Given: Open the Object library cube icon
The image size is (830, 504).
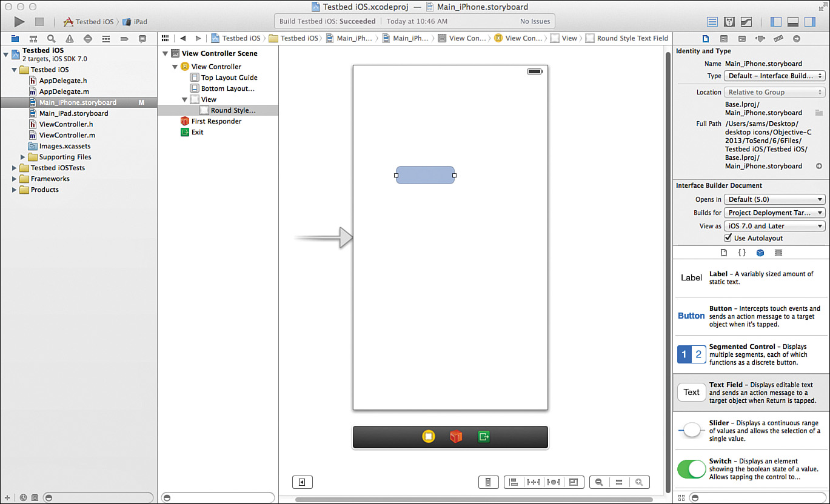Looking at the screenshot, I should click(x=760, y=253).
